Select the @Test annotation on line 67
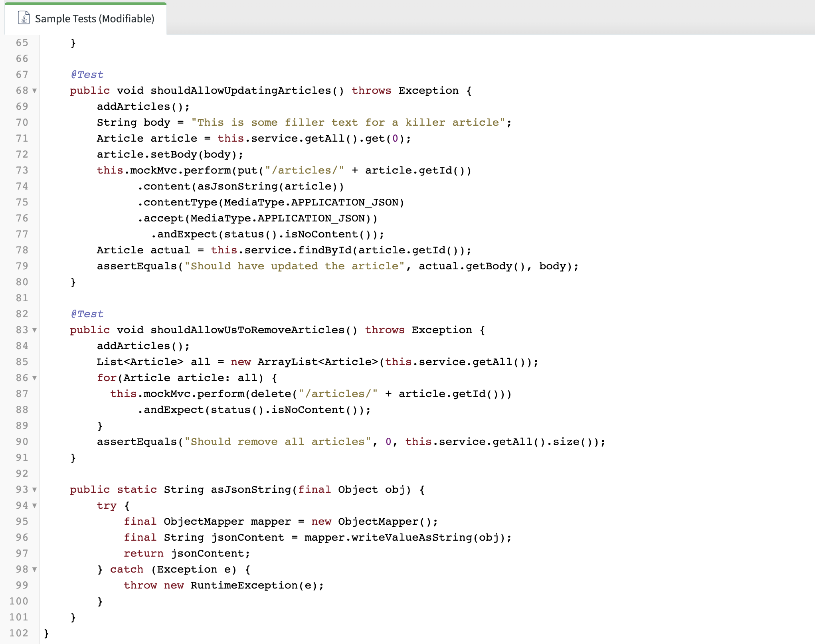 coord(87,74)
